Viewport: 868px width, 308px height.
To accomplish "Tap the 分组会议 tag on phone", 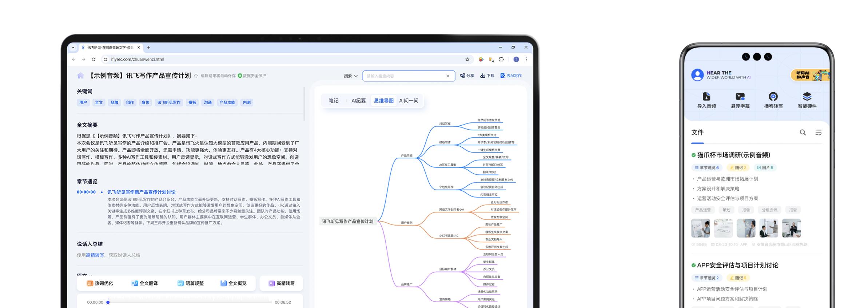I will click(x=769, y=210).
